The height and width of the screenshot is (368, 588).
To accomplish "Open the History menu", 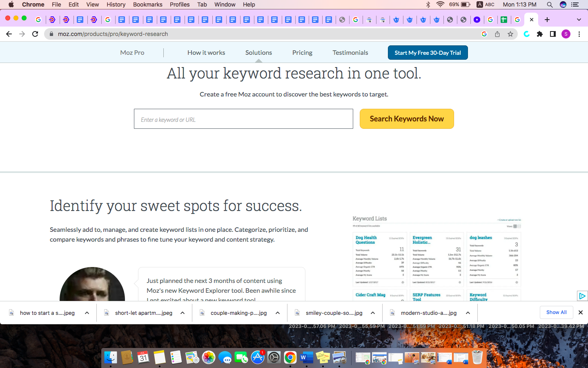I will click(x=116, y=4).
